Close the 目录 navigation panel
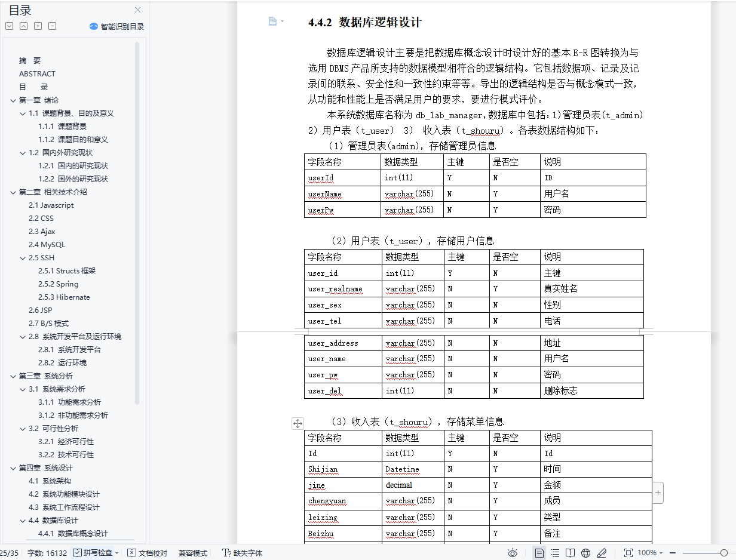The image size is (736, 560). 138,10
